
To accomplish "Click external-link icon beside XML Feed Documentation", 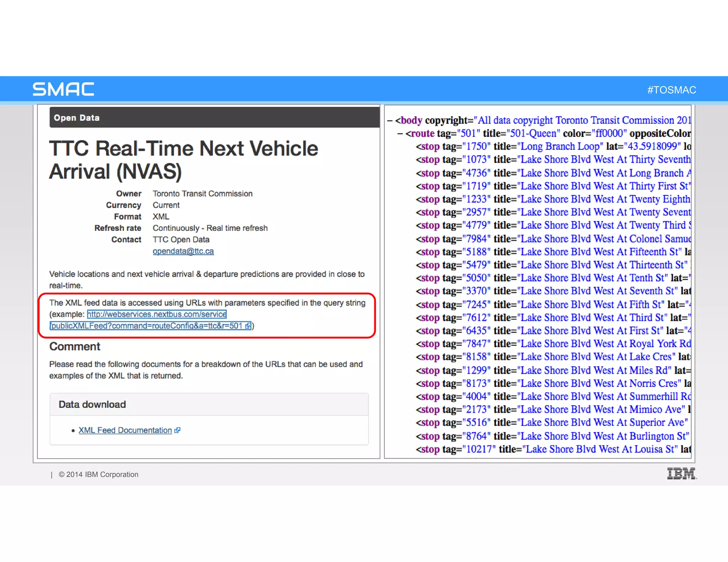I will 177,430.
